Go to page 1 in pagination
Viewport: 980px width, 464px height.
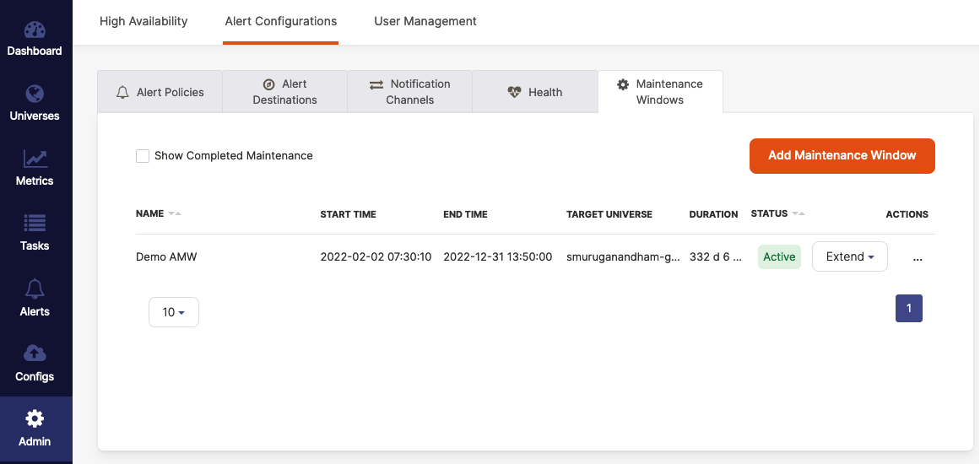tap(908, 309)
